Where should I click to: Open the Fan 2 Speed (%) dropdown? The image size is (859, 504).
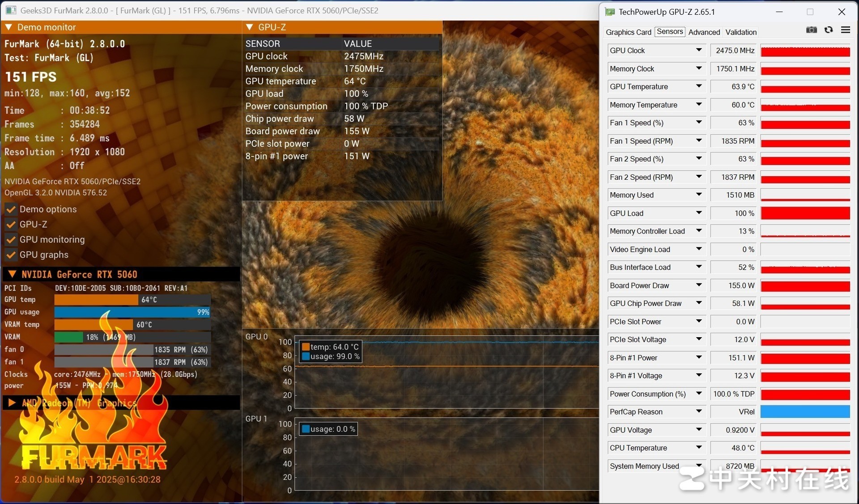click(698, 159)
